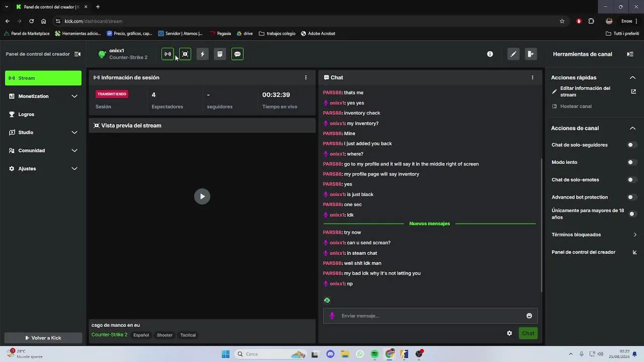
Task: Select Stream in the left sidebar
Action: [x=43, y=78]
